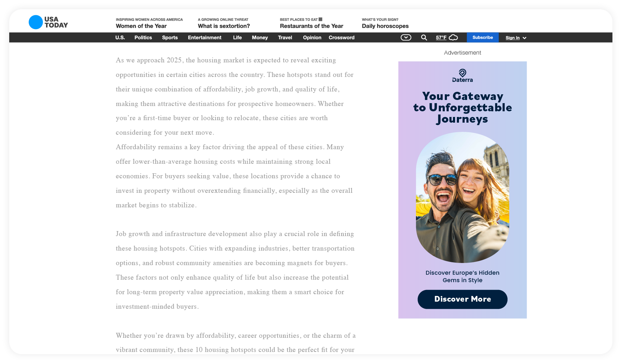Viewport: 622px width, 364px height.
Task: Open the Daily horoscopes promo
Action: click(385, 26)
